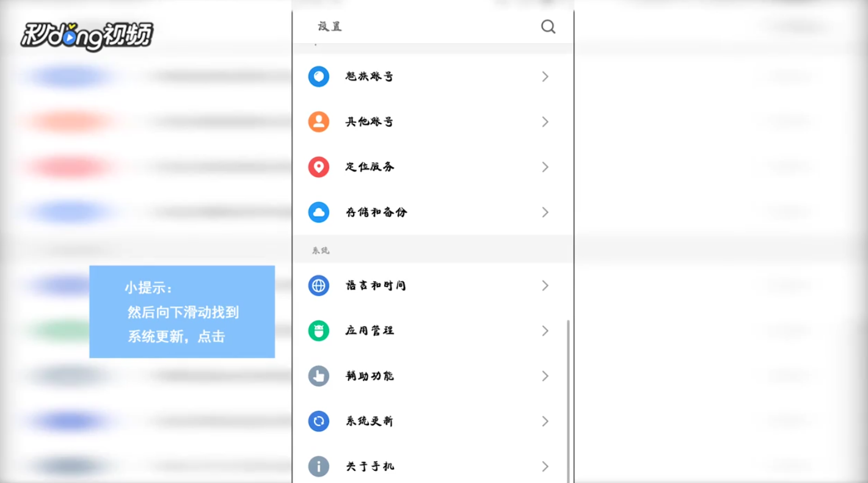This screenshot has height=483, width=868.
Task: Click the vertical scrollbar on settings list
Action: [569, 401]
